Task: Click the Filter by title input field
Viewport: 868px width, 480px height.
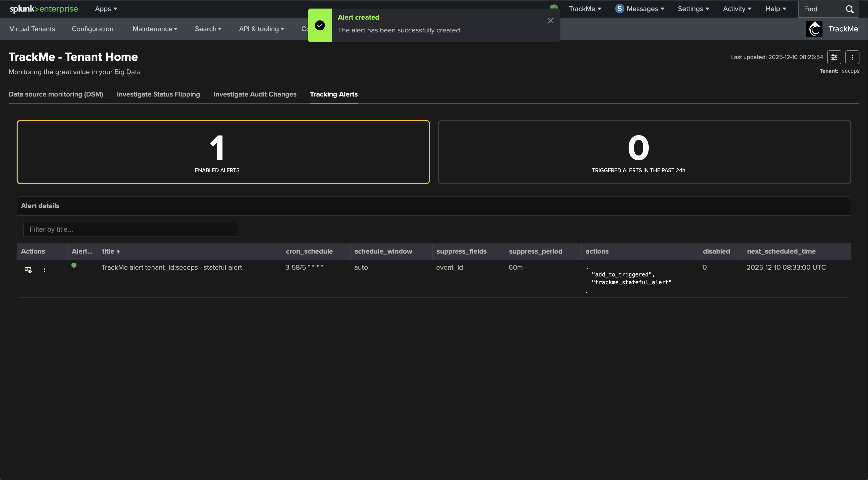Action: tap(130, 229)
